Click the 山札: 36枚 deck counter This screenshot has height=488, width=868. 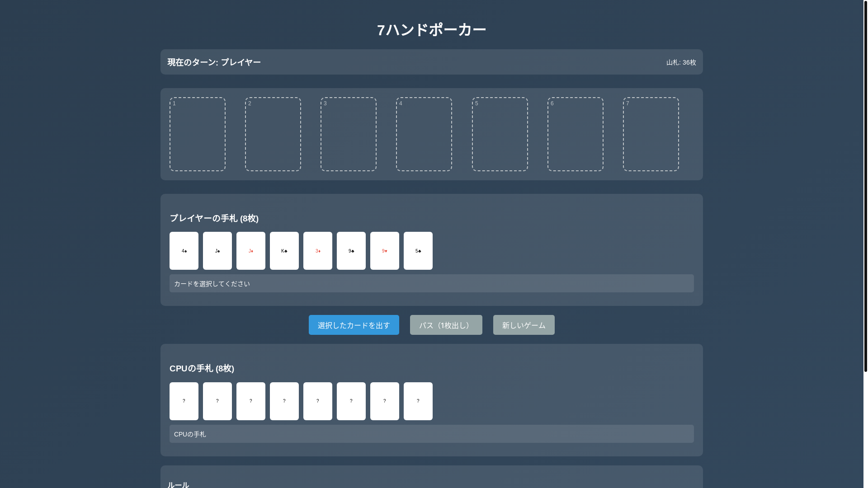681,62
